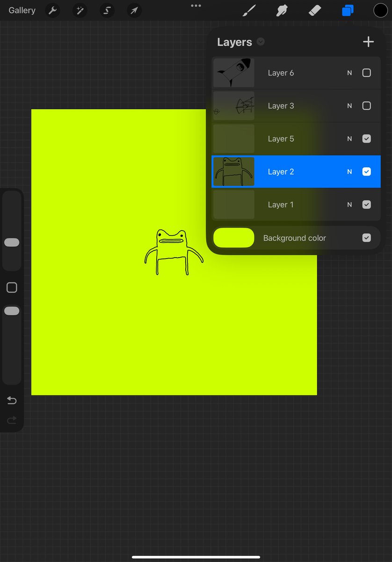The height and width of the screenshot is (562, 392).
Task: Expand the Layers title dropdown chevron
Action: [x=261, y=42]
